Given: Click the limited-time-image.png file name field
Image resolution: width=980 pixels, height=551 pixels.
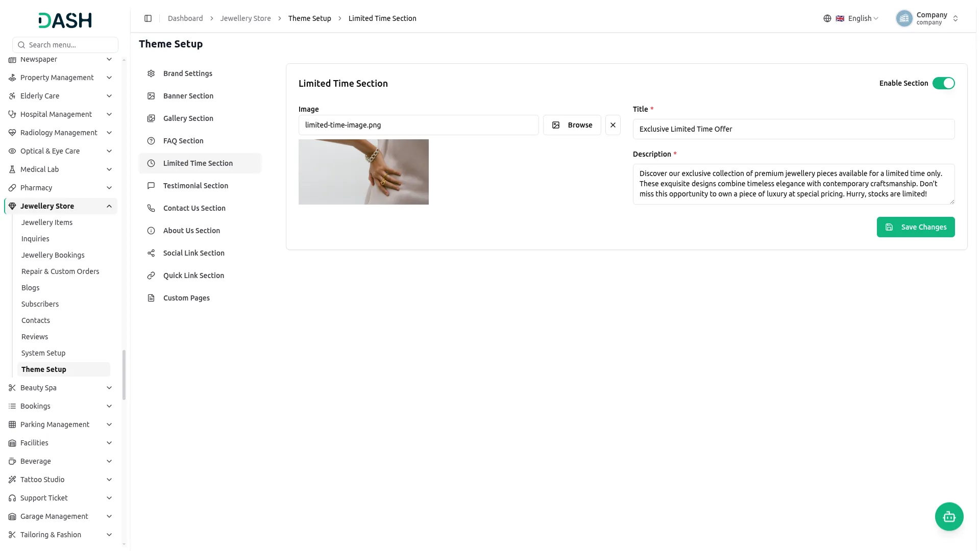Looking at the screenshot, I should (x=419, y=125).
